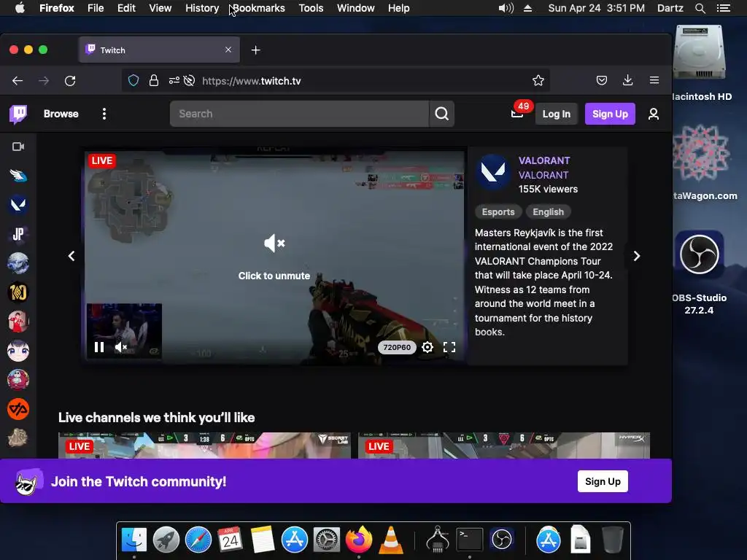This screenshot has height=560, width=747.
Task: Open Save to Pocket
Action: pyautogui.click(x=602, y=80)
